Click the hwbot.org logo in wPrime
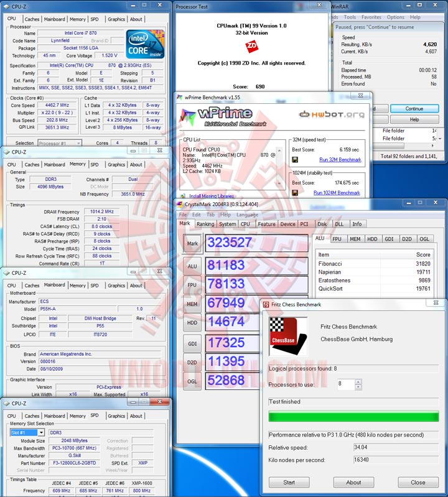Screen dimensions: 448x497 pos(331,114)
